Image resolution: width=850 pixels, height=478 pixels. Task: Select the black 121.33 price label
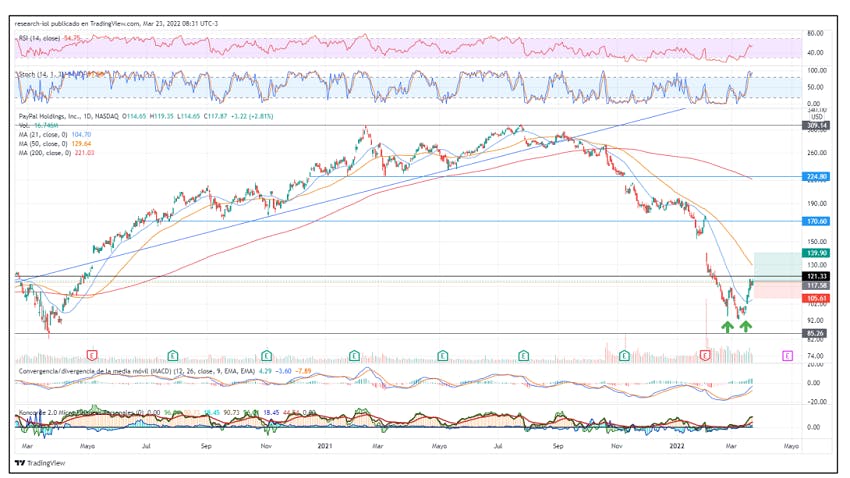pyautogui.click(x=816, y=276)
